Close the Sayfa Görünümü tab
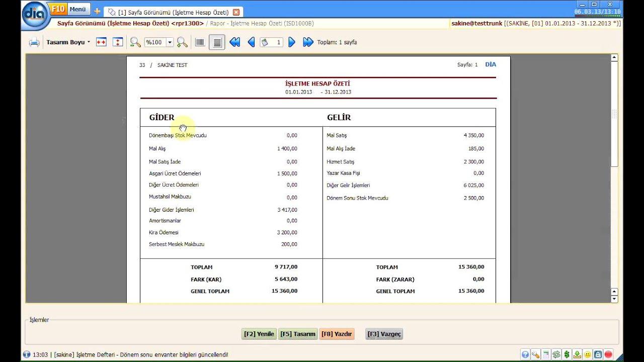Screen dimensions: 644x362 point(236,12)
